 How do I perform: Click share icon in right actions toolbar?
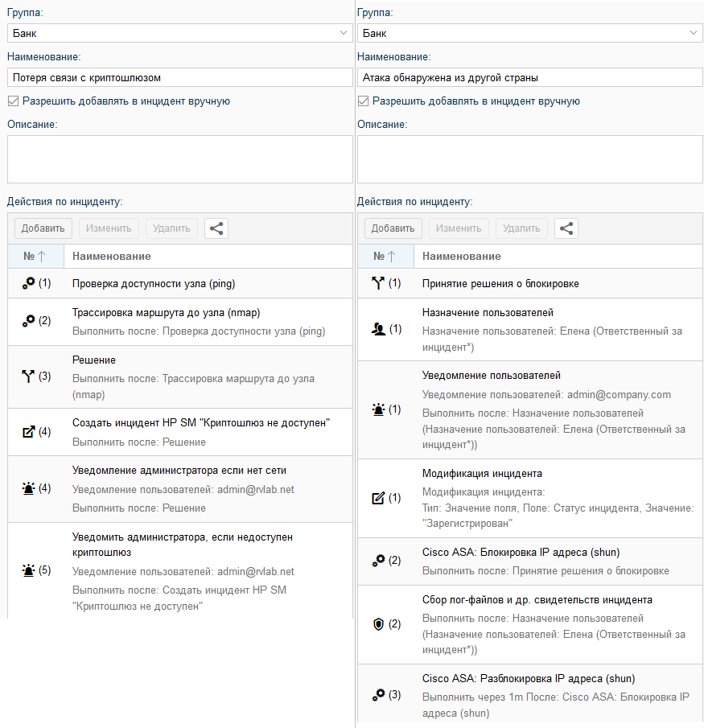tap(566, 228)
